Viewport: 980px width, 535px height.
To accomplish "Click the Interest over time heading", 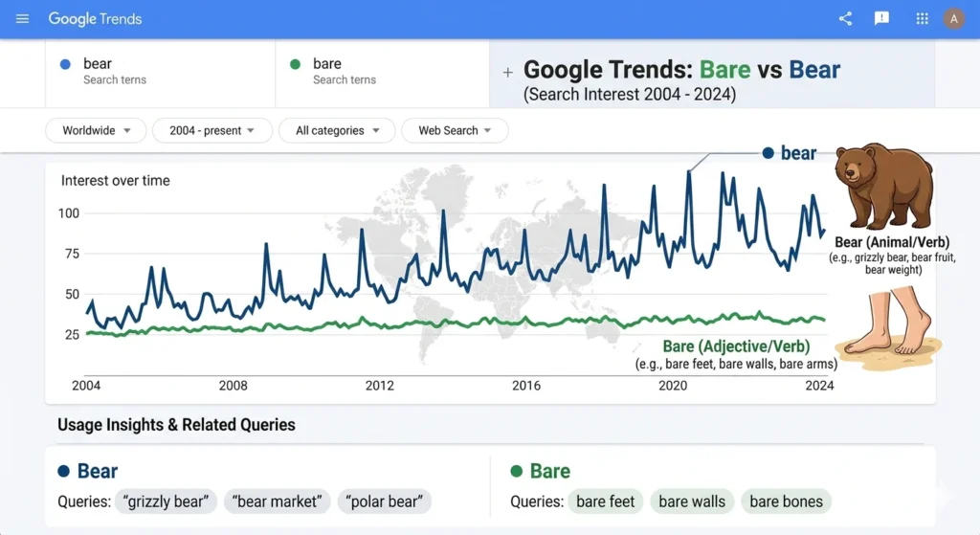I will pos(116,181).
